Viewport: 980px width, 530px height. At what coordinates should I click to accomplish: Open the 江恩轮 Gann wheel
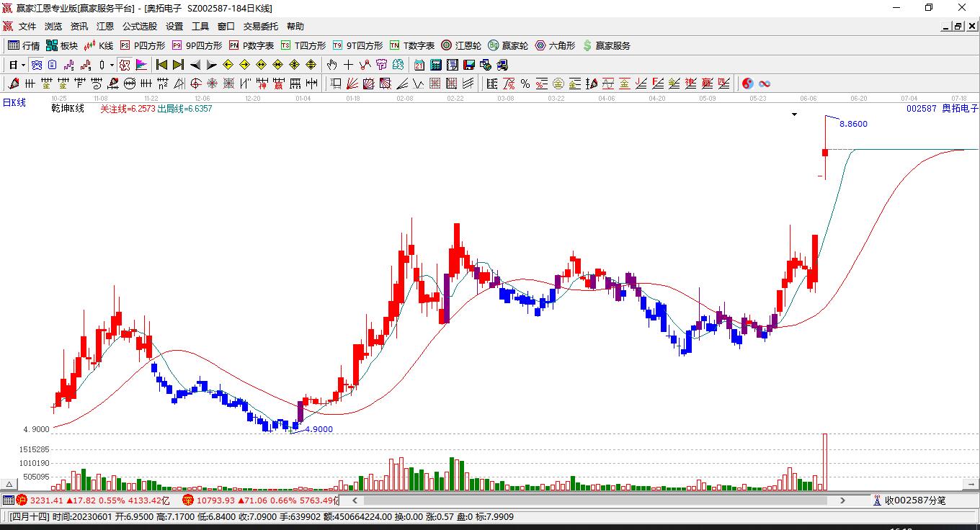point(461,45)
